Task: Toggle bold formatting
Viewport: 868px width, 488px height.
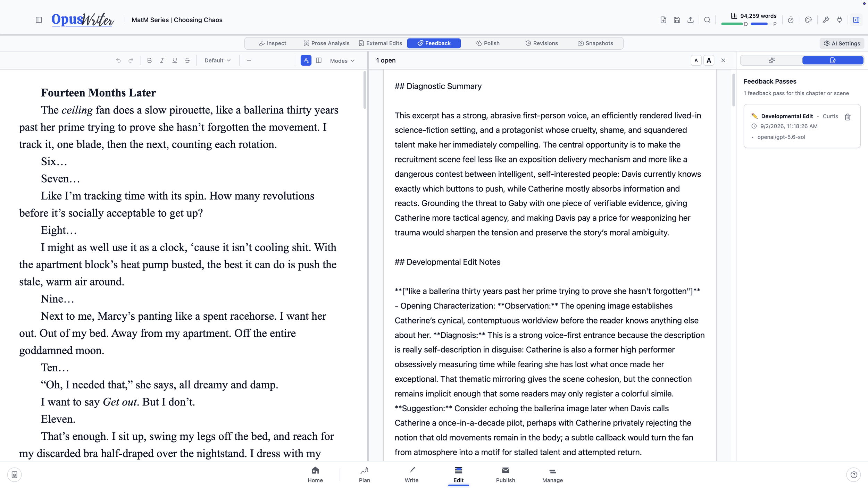Action: [x=149, y=60]
